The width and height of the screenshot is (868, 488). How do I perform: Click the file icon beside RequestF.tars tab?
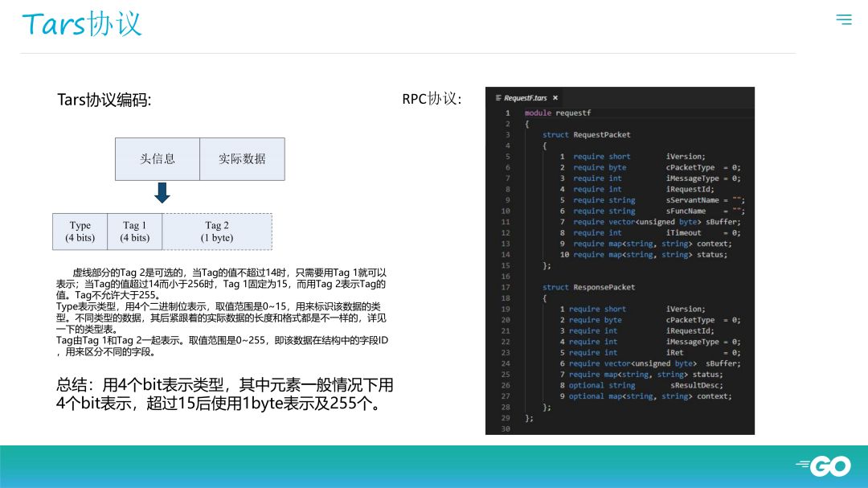click(x=498, y=97)
